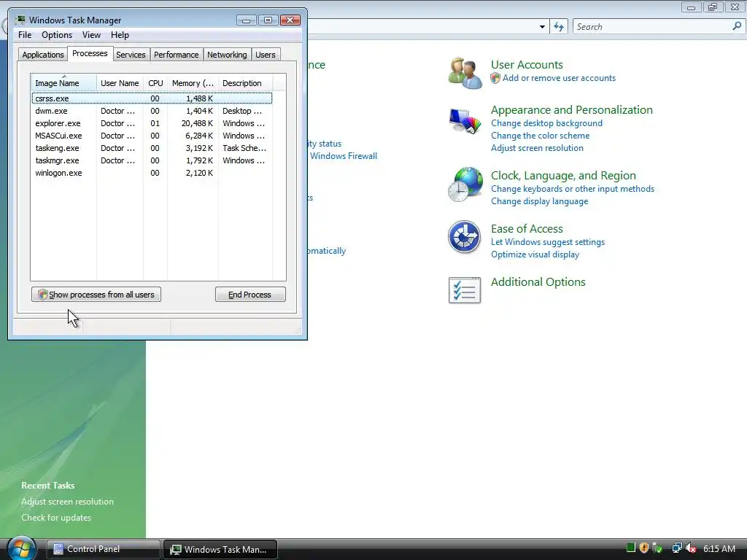Open the Help menu in Task Manager
The width and height of the screenshot is (747, 560).
point(120,35)
